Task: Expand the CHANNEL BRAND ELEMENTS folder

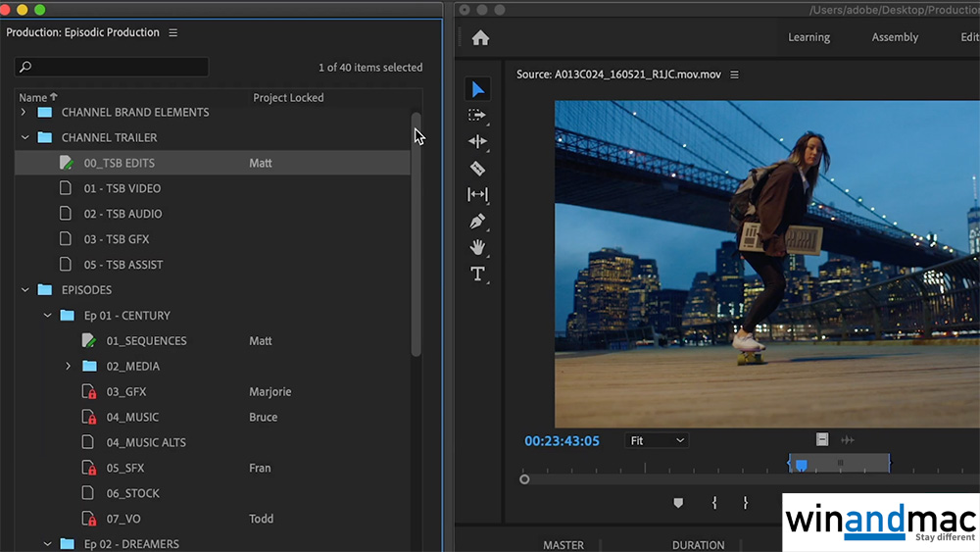Action: pyautogui.click(x=24, y=112)
